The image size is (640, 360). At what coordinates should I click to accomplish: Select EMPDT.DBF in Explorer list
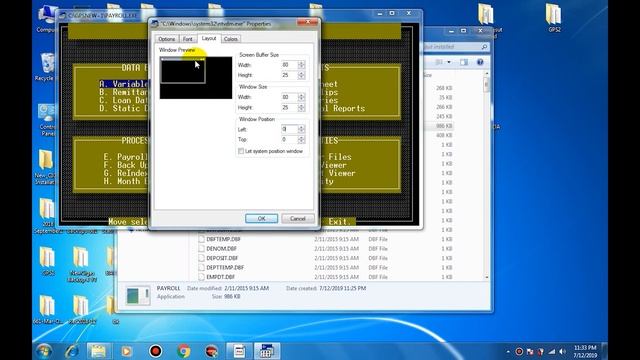(220, 277)
